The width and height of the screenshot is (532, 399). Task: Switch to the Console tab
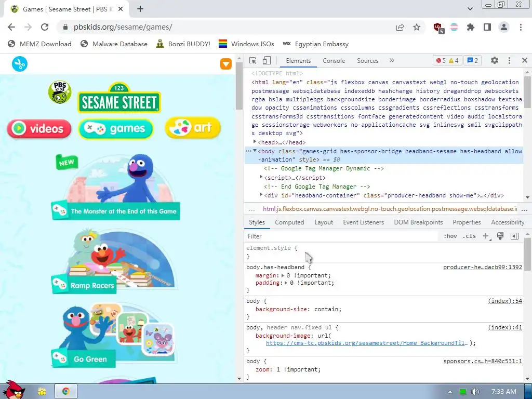point(334,61)
